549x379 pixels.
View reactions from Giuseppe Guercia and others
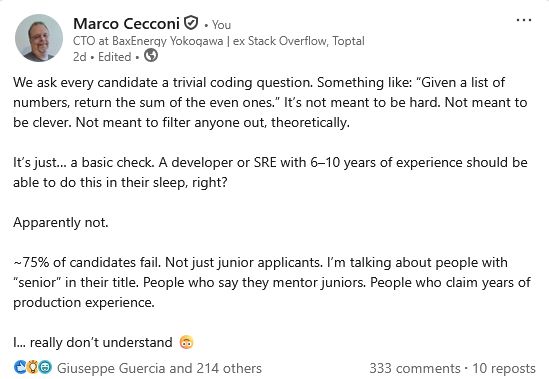[x=159, y=368]
